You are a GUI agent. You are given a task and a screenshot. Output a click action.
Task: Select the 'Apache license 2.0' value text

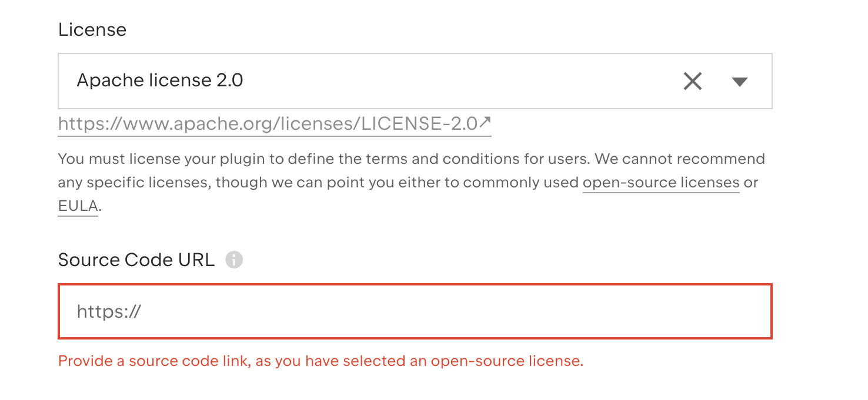point(160,80)
